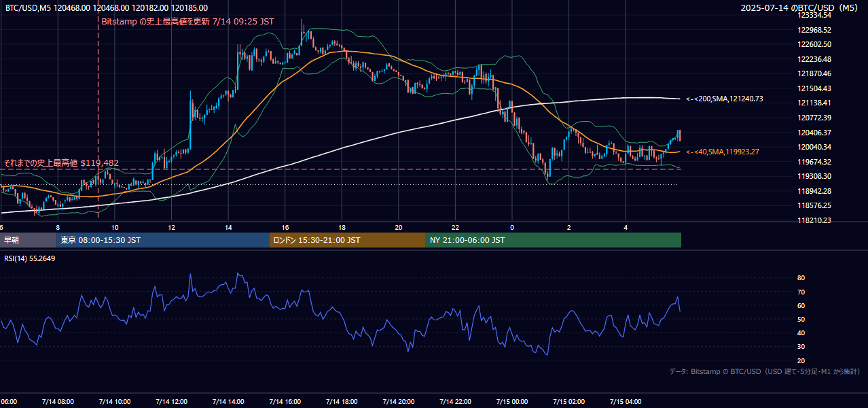Click RSI scale value 40
Viewport: 868px width, 408px height.
(801, 333)
